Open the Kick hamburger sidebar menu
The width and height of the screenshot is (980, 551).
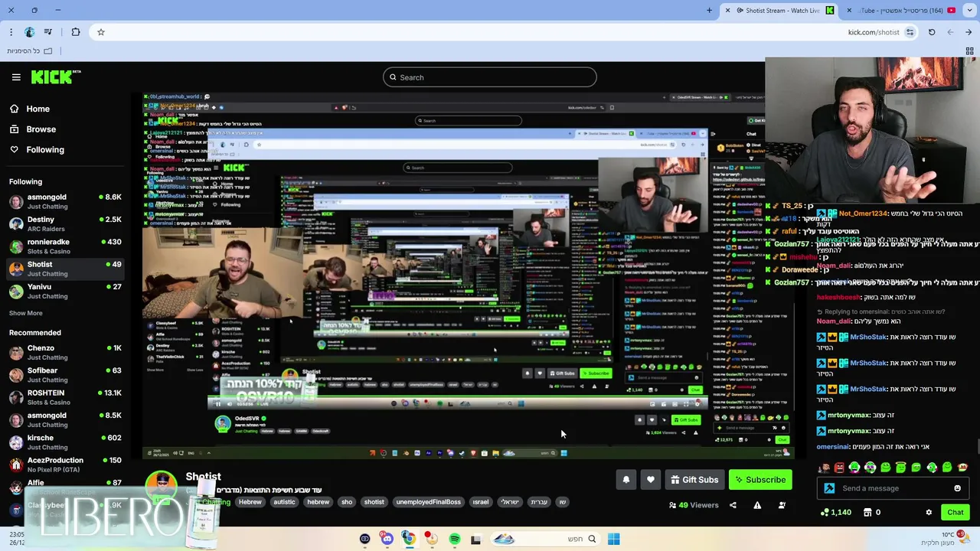pos(16,77)
